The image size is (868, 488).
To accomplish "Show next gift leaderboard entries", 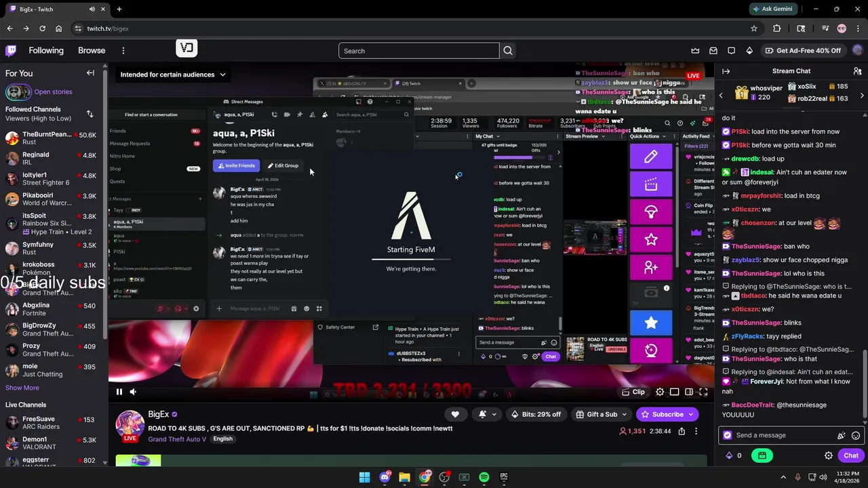I will (x=862, y=96).
